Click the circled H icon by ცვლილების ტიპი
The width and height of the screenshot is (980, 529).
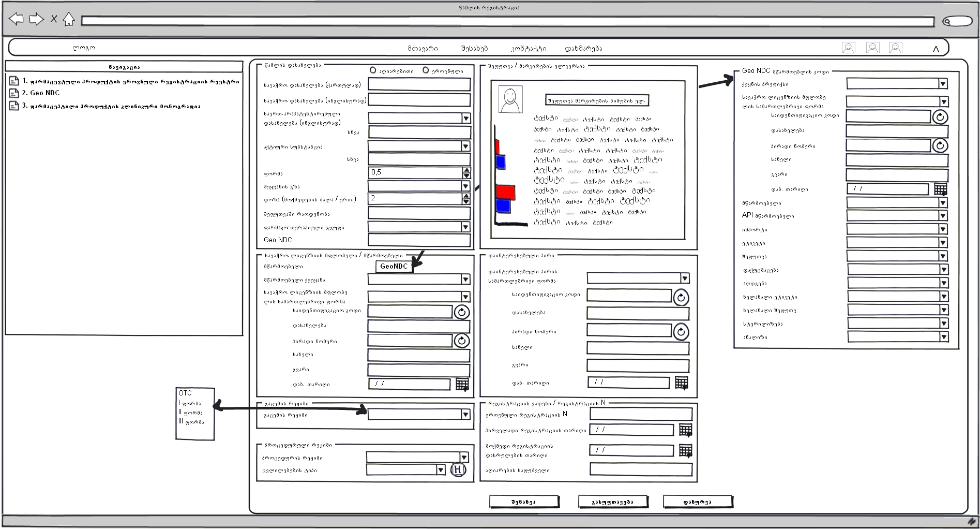[458, 470]
